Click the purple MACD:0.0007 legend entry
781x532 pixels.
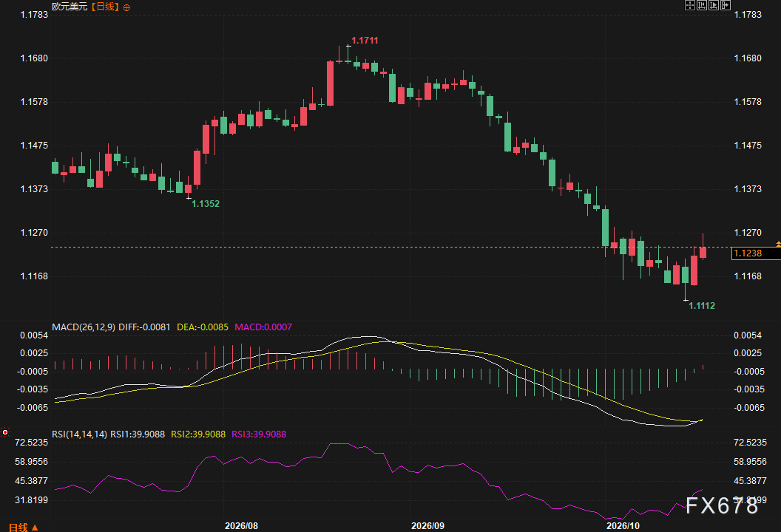tap(263, 327)
